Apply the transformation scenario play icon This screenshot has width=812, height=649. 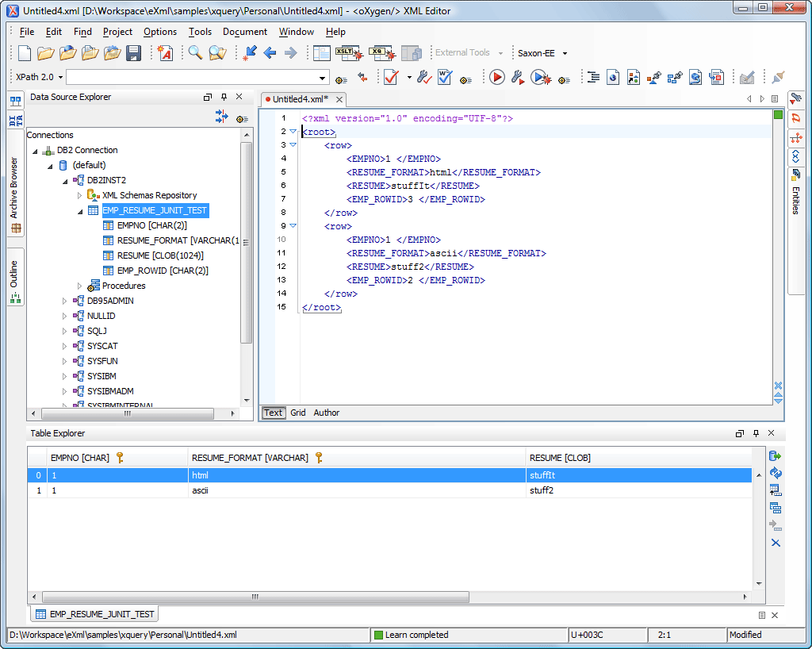(497, 78)
